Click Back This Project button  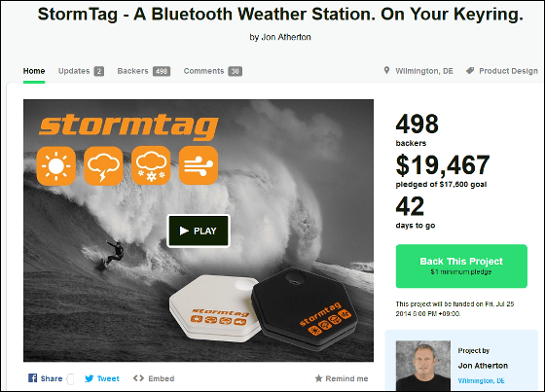pyautogui.click(x=461, y=267)
